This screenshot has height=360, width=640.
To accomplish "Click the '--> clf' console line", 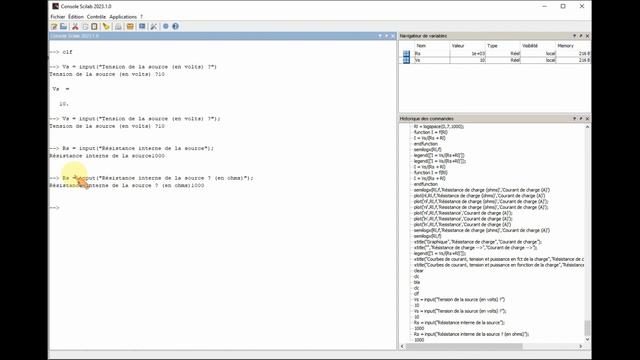I will (x=61, y=52).
